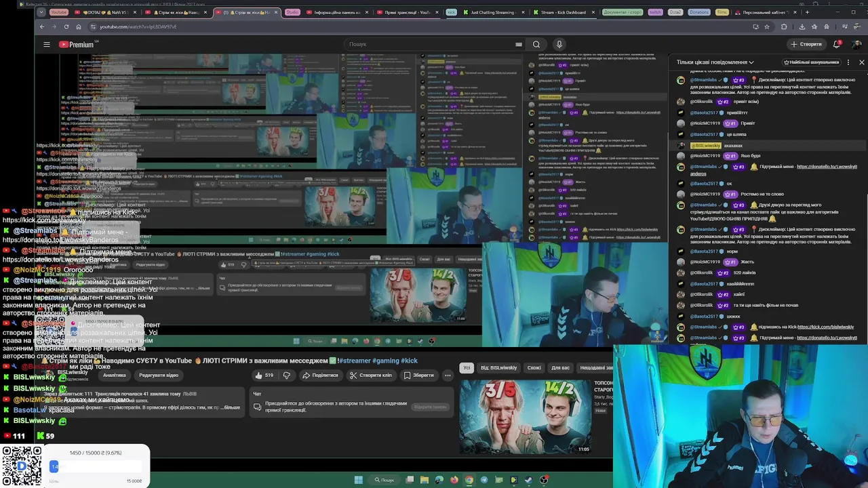Dislike the video with thumbs-down
This screenshot has height=488, width=868.
287,375
